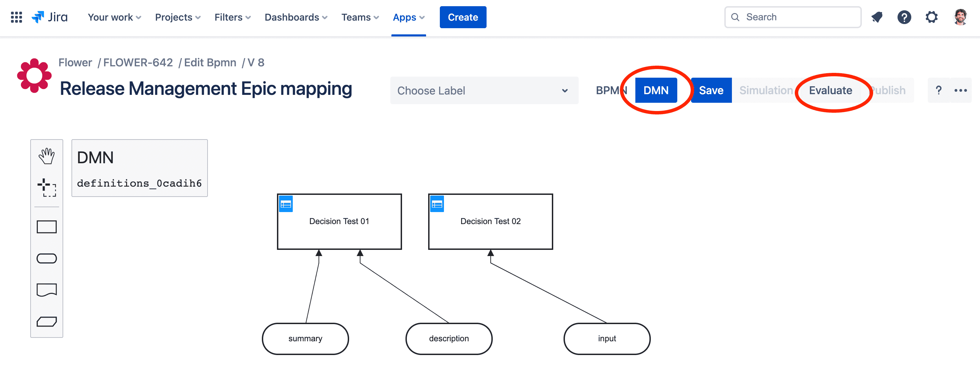Open the notifications bell
Screen dimensions: 980x376
coord(877,17)
